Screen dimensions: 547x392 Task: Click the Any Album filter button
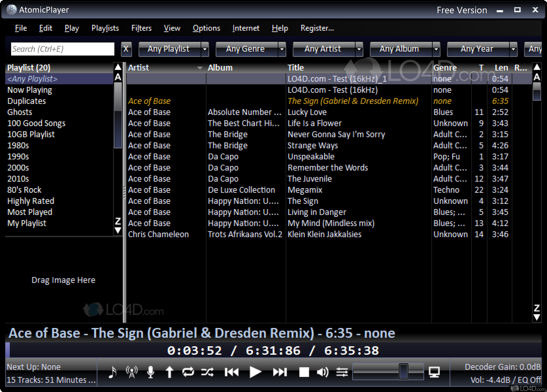(401, 49)
